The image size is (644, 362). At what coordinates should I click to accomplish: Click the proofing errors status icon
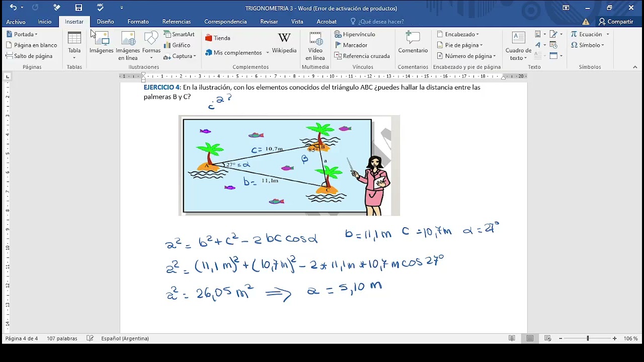click(90, 338)
